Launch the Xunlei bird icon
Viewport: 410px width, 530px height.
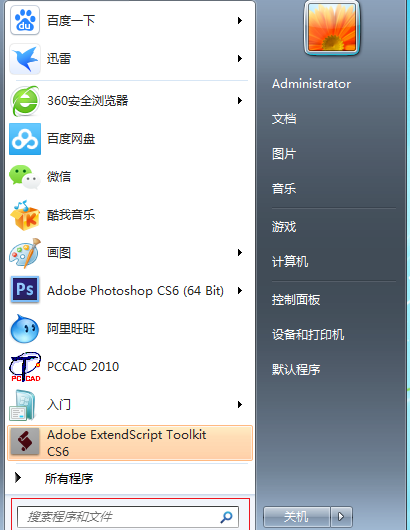[x=25, y=59]
